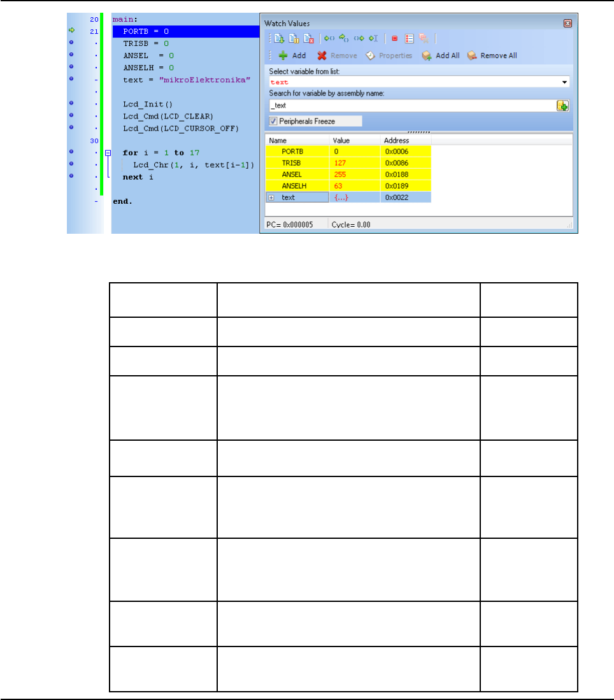Click the Remove All button
Screen dimensions: 614x700
[x=492, y=55]
